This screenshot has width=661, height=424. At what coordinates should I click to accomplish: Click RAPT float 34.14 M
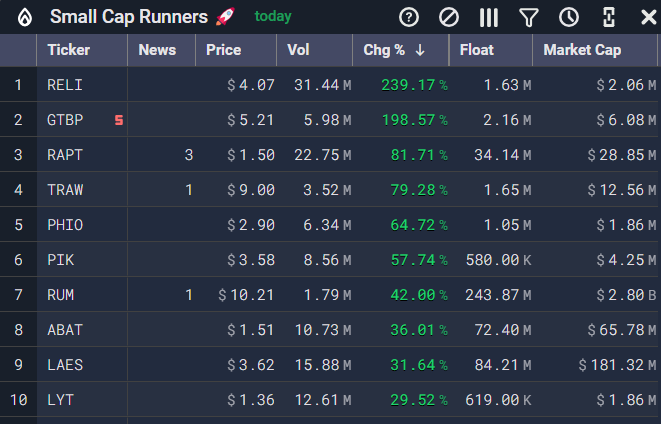(502, 155)
